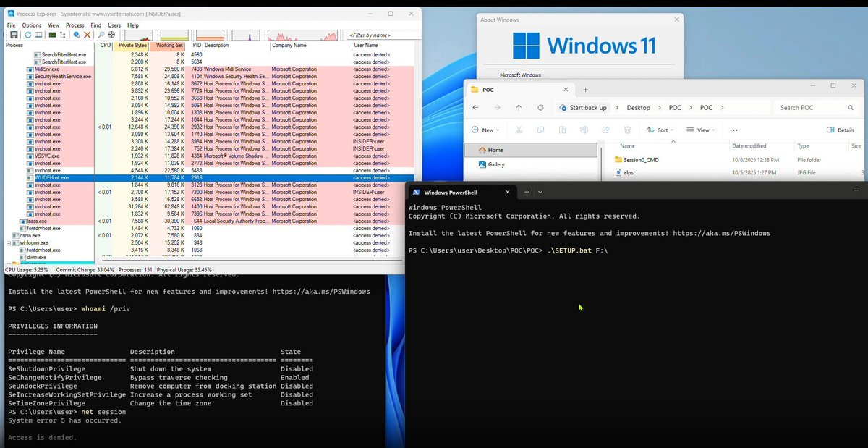Select the dwm.exe process row
Image resolution: width=868 pixels, height=448 pixels.
click(x=209, y=257)
